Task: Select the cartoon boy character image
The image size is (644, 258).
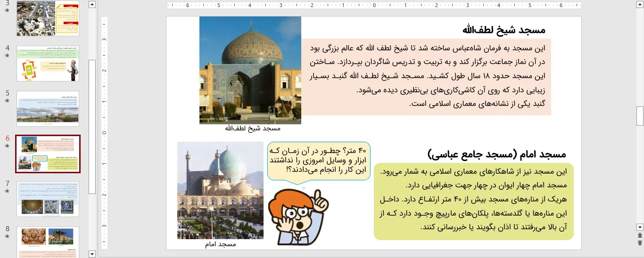Action: tap(298, 217)
